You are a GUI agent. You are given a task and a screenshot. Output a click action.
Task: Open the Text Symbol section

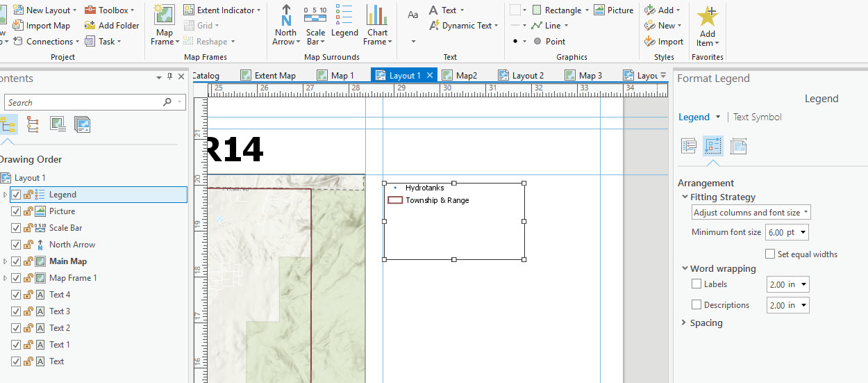pyautogui.click(x=757, y=117)
